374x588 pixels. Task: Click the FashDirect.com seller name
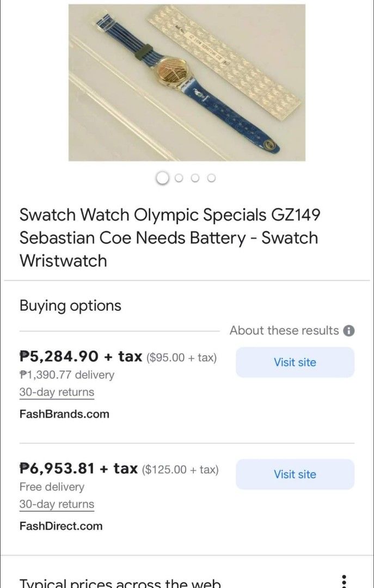tap(62, 526)
